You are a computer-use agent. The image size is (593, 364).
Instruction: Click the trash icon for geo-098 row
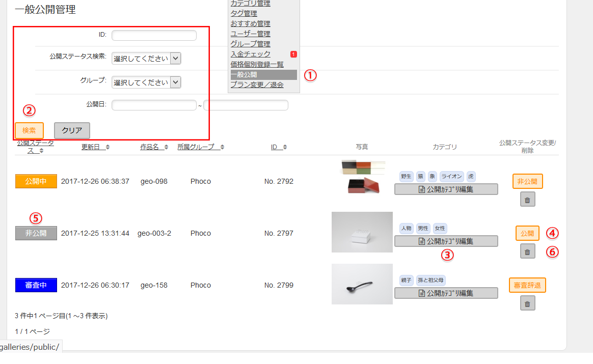point(527,200)
